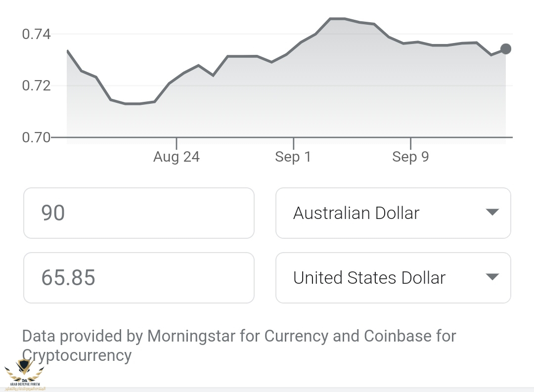This screenshot has width=534, height=392.
Task: Click the latest data point dot on chart
Action: (x=506, y=49)
